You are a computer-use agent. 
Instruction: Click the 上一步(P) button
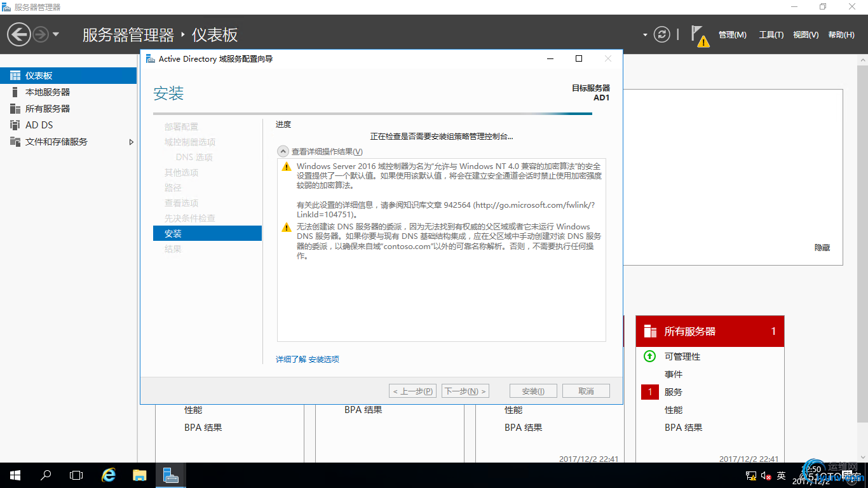point(412,391)
